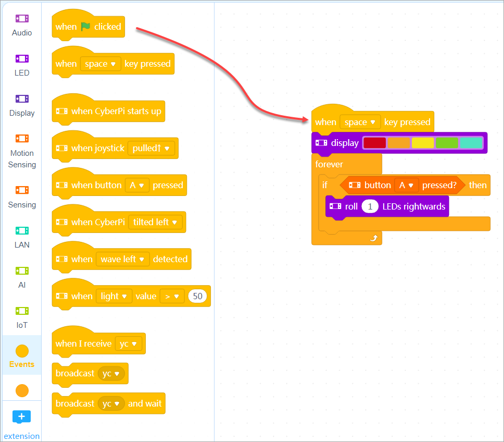The image size is (504, 442).
Task: Click the Events category tab
Action: coord(22,356)
